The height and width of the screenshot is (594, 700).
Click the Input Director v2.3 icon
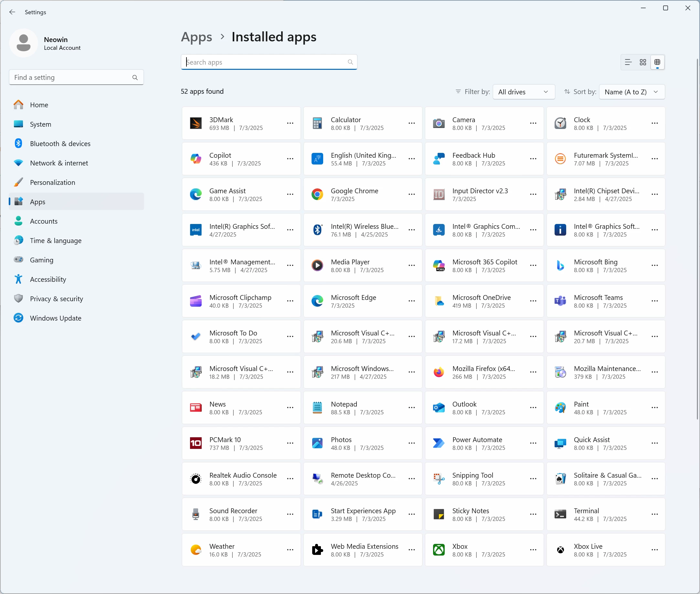pyautogui.click(x=439, y=195)
